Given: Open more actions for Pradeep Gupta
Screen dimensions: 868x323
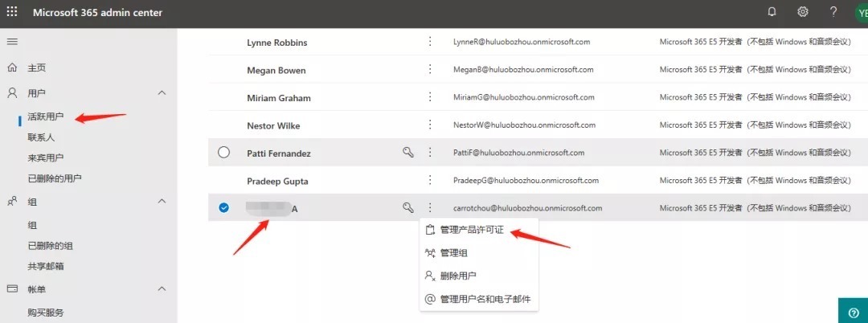Looking at the screenshot, I should click(x=430, y=180).
